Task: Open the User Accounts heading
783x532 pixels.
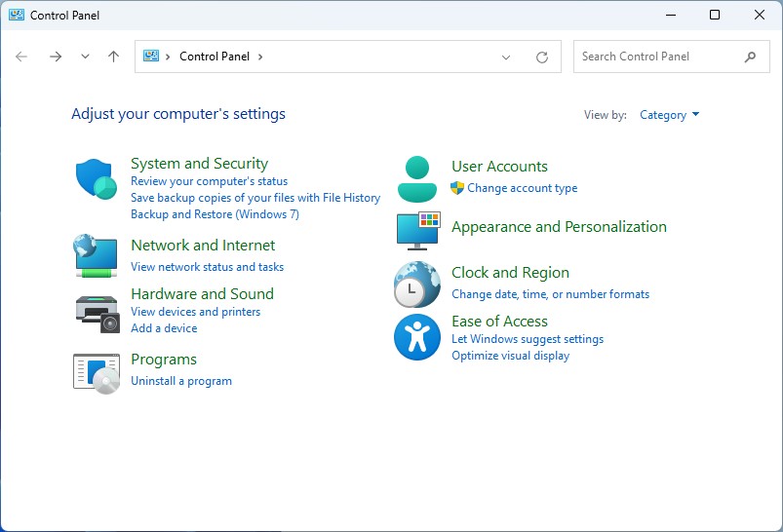Action: tap(499, 167)
